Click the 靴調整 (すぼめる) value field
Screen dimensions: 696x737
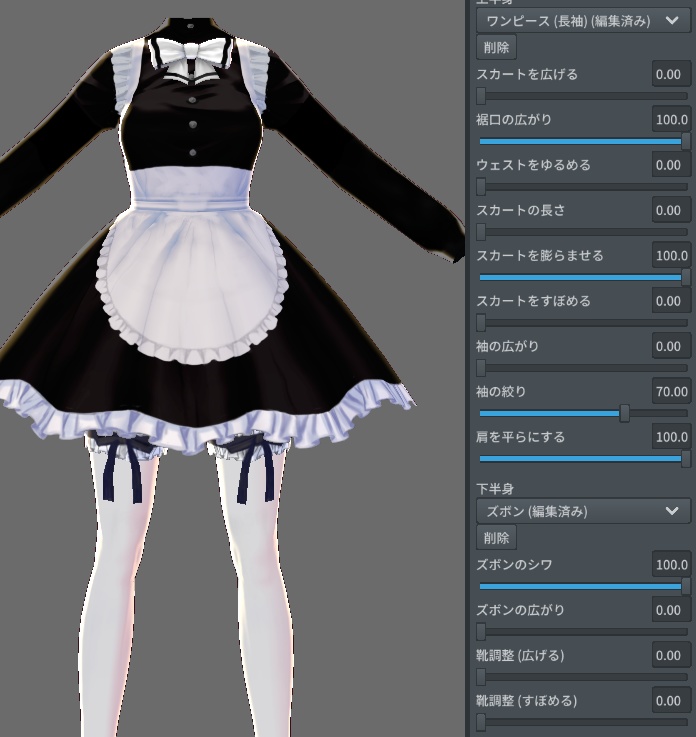click(x=671, y=701)
